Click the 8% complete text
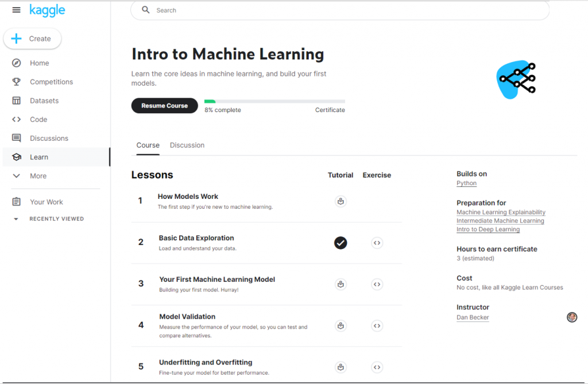The image size is (588, 384). coord(223,110)
